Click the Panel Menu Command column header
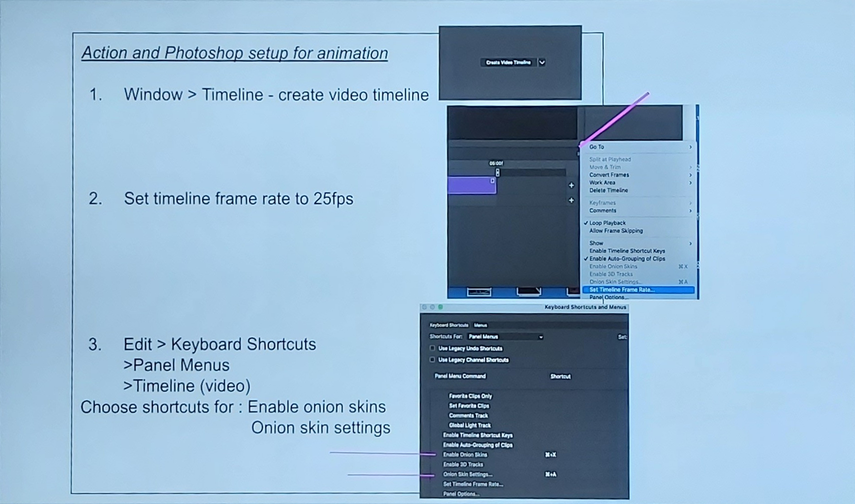The height and width of the screenshot is (504, 855). 460,376
